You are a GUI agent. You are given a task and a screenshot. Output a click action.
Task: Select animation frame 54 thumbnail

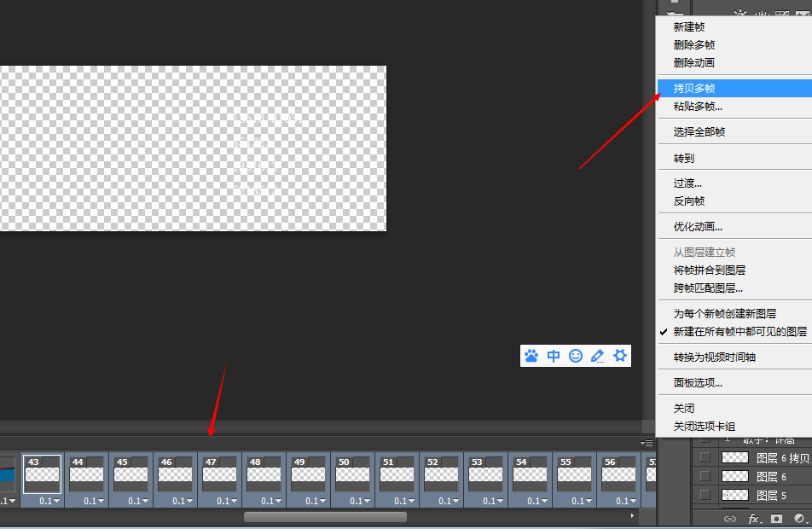pos(531,474)
